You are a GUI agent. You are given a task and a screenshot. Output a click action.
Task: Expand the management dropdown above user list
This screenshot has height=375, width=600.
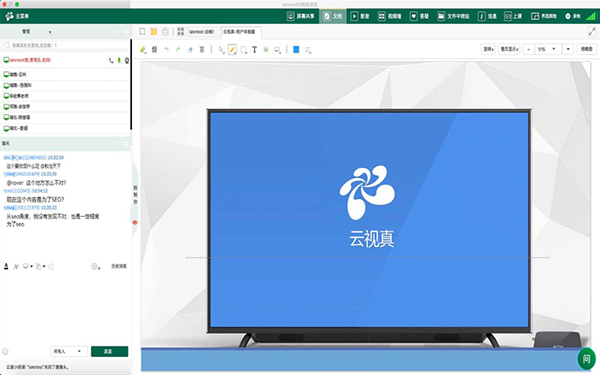click(x=50, y=32)
